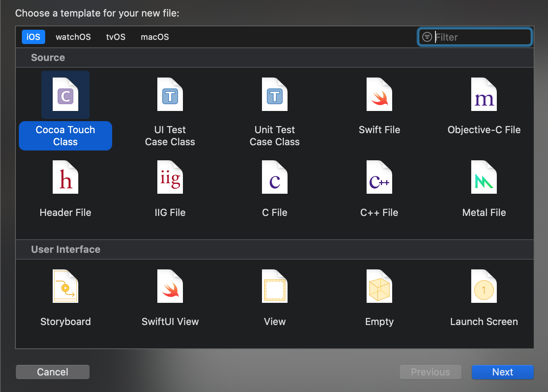This screenshot has height=392, width=548.
Task: Select the Swift File template icon
Action: pyautogui.click(x=379, y=94)
